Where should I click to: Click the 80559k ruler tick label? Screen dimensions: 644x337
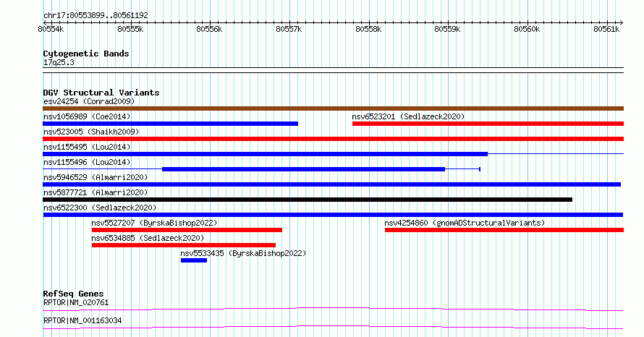pos(447,29)
